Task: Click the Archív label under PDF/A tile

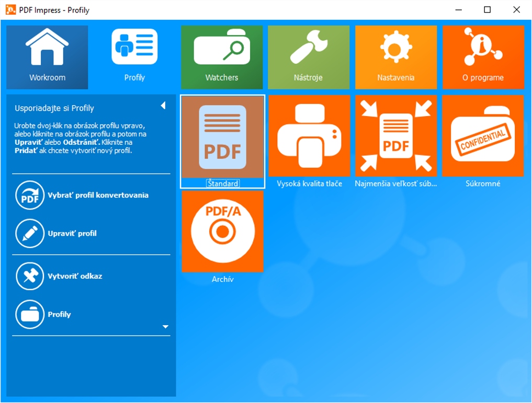Action: click(x=222, y=279)
